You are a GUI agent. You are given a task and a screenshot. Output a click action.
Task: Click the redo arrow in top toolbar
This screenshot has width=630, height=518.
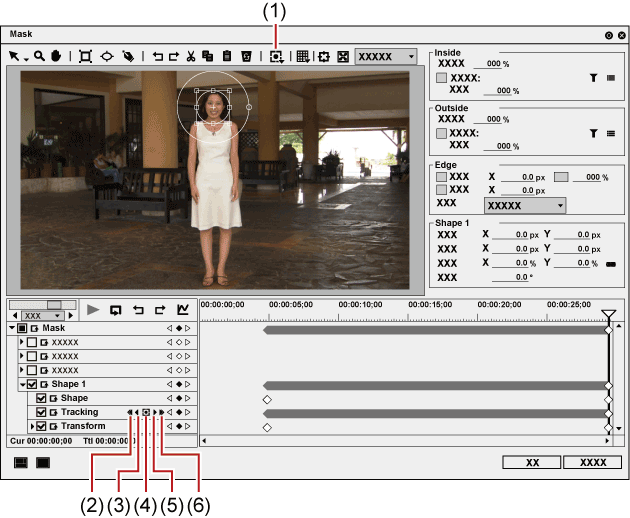click(174, 56)
